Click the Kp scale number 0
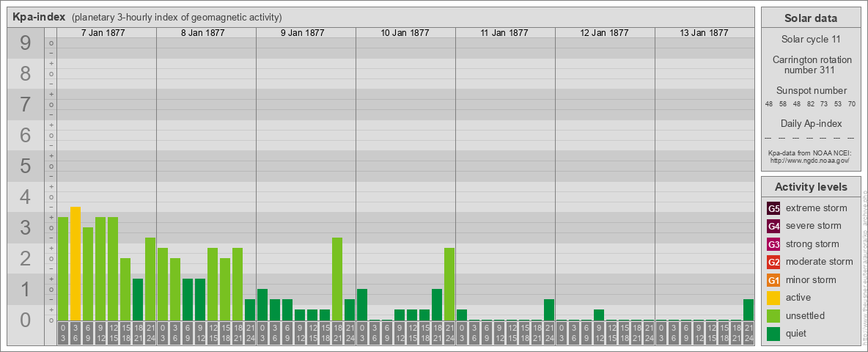 (x=26, y=320)
